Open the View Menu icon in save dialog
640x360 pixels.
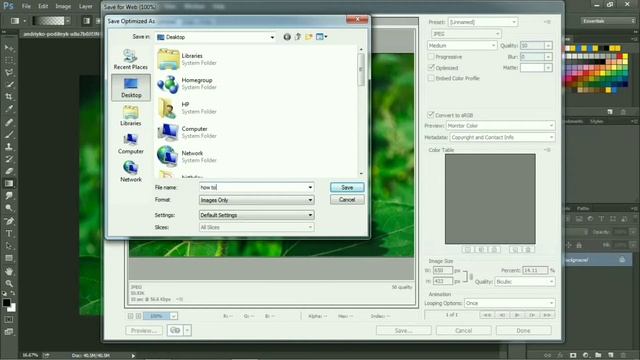click(x=321, y=37)
